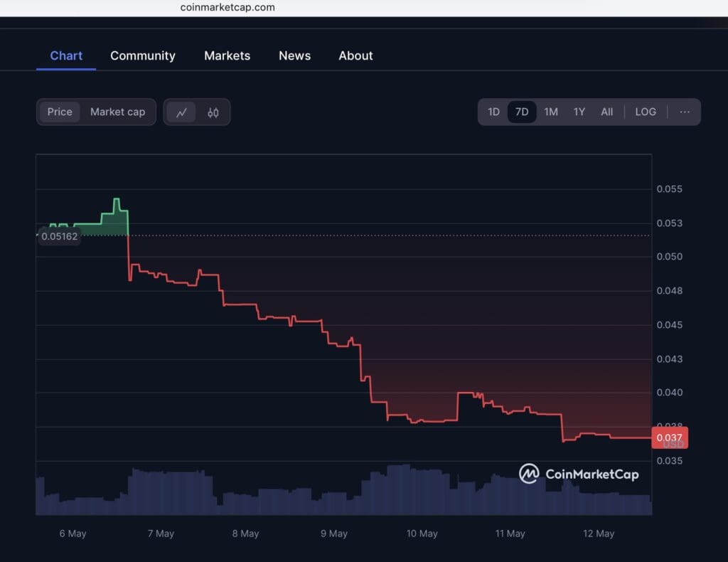The width and height of the screenshot is (728, 562).
Task: Toggle the Price display mode
Action: pyautogui.click(x=60, y=112)
